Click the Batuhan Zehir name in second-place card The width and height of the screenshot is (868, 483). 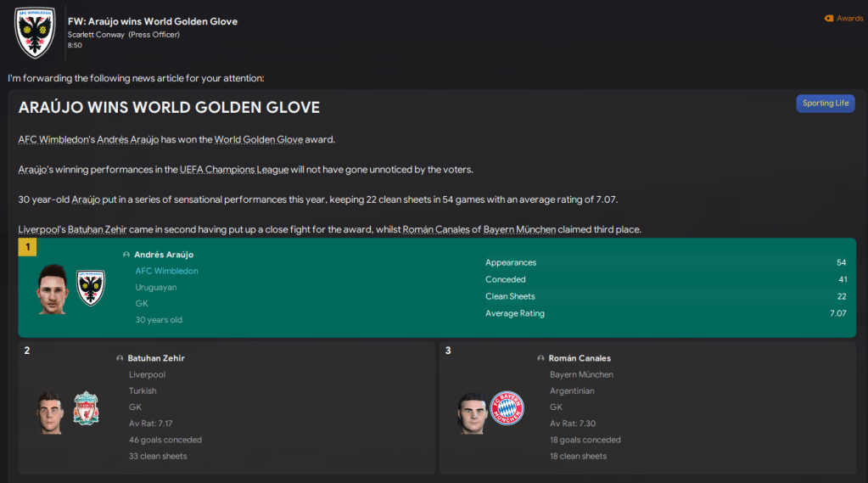click(156, 358)
